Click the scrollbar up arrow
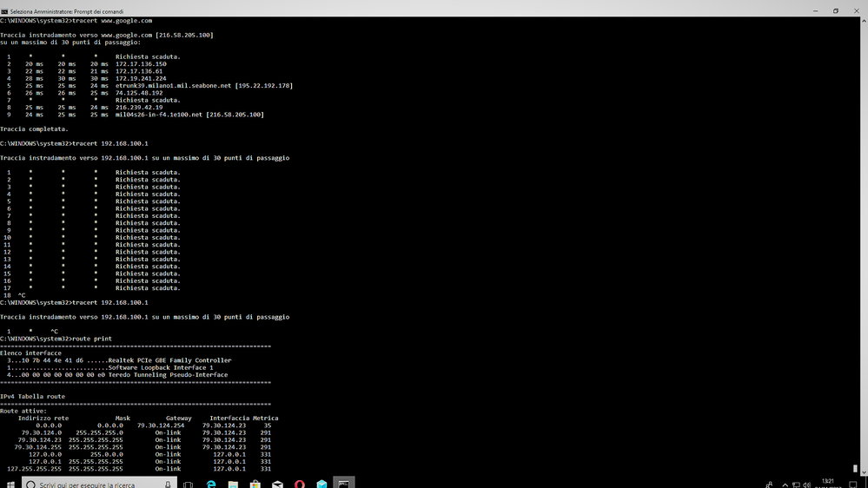Viewport: 868px width, 488px height. click(x=864, y=21)
